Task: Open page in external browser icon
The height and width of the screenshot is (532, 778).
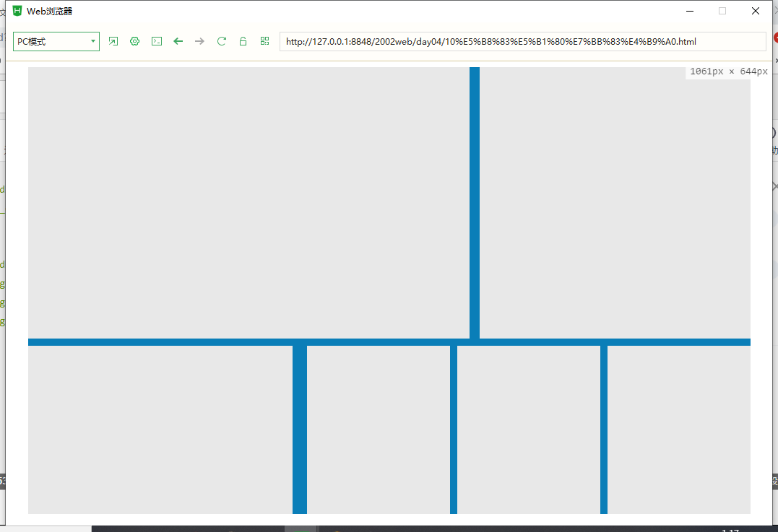Action: [113, 41]
